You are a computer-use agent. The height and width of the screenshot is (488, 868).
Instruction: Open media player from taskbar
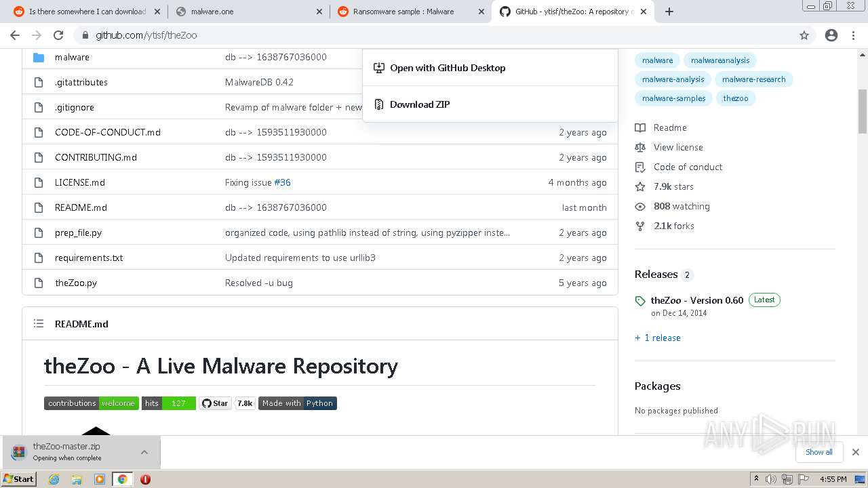[x=100, y=479]
